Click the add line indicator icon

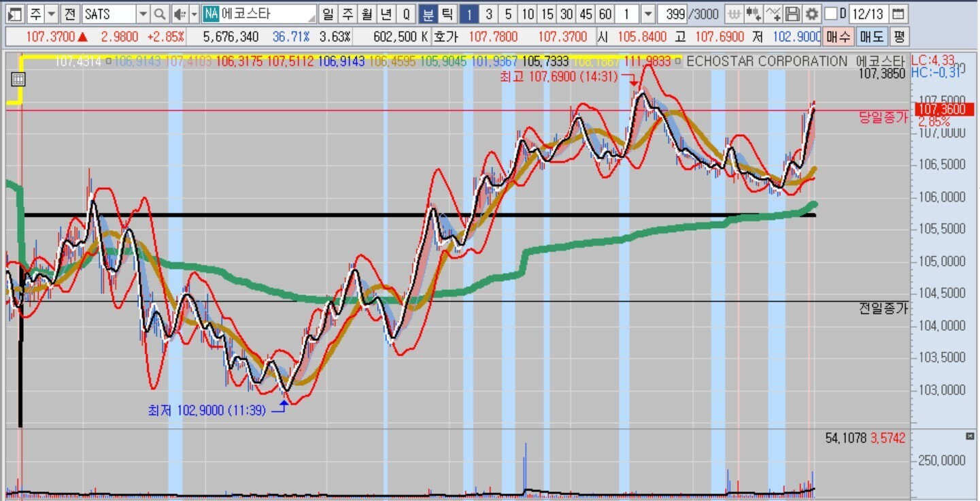pyautogui.click(x=773, y=14)
